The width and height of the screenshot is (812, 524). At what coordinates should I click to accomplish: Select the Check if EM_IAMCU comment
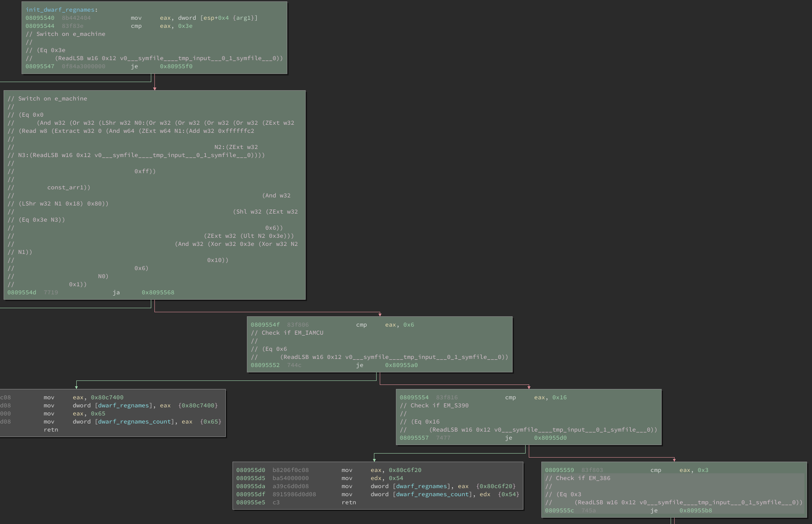287,332
